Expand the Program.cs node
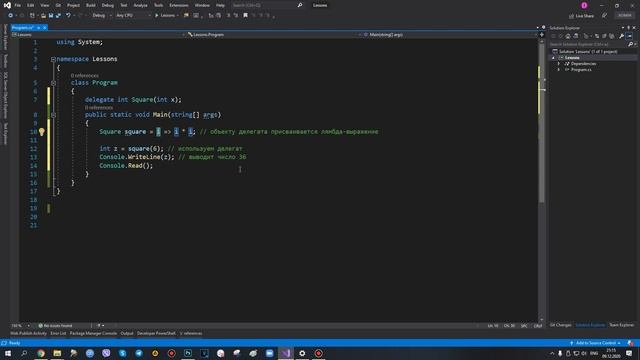This screenshot has height=360, width=640. click(x=559, y=70)
